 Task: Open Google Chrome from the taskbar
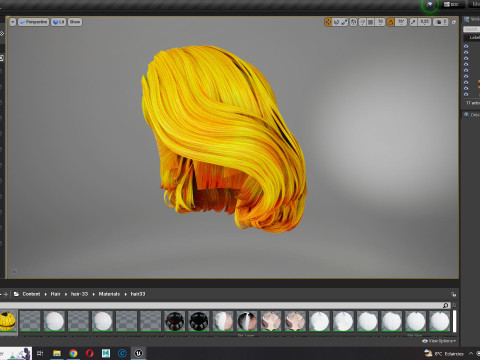(73, 353)
